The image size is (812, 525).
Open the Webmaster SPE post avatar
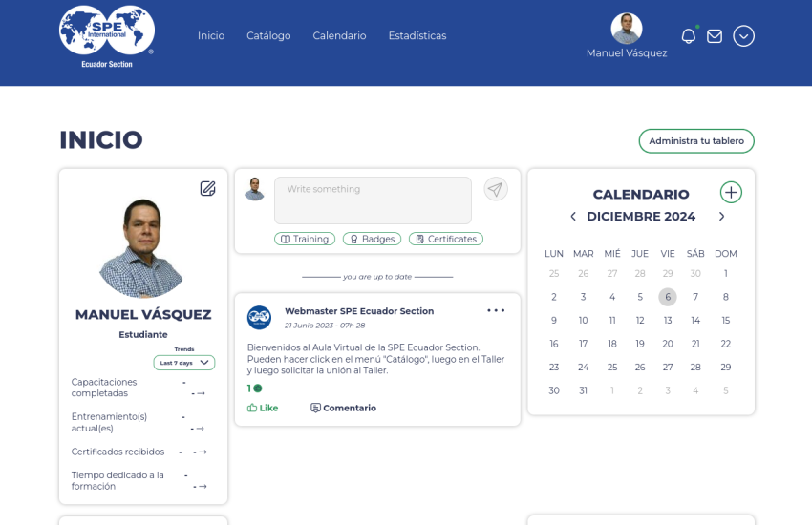coord(259,317)
